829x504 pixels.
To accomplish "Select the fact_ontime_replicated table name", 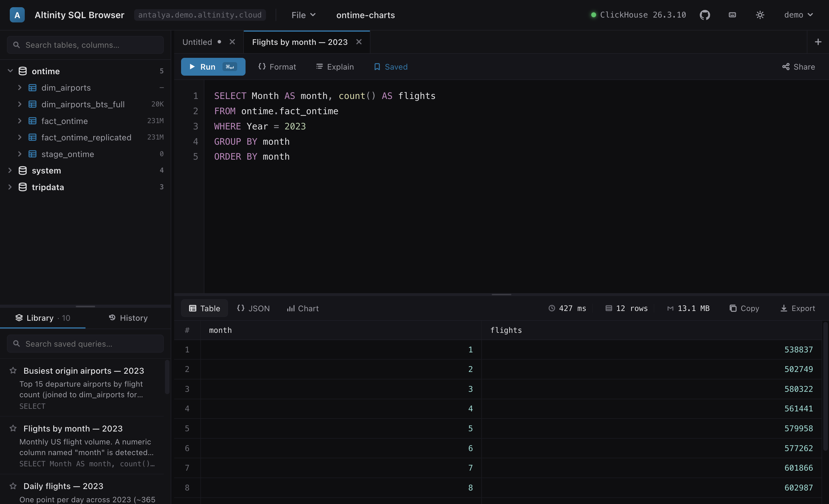I will pyautogui.click(x=86, y=137).
